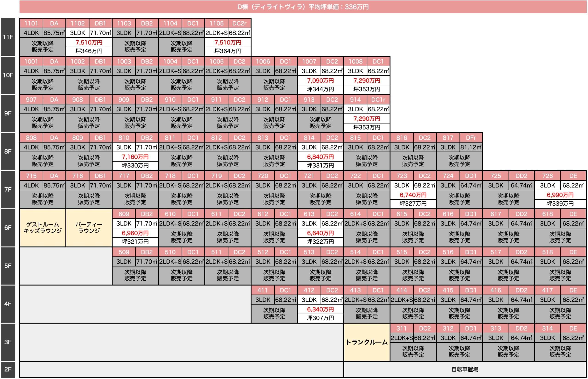
Task: Click the トランクルーム cell
Action: point(367,342)
